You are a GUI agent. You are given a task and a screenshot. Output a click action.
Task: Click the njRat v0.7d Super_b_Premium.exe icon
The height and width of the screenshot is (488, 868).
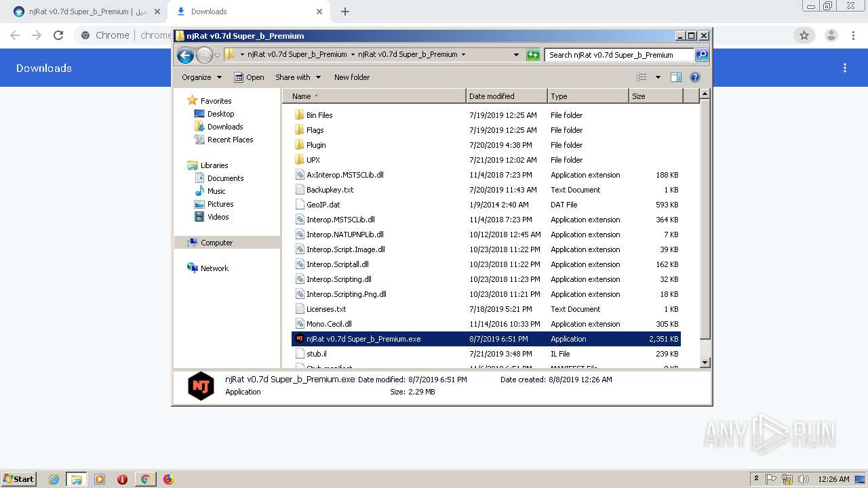click(x=300, y=339)
